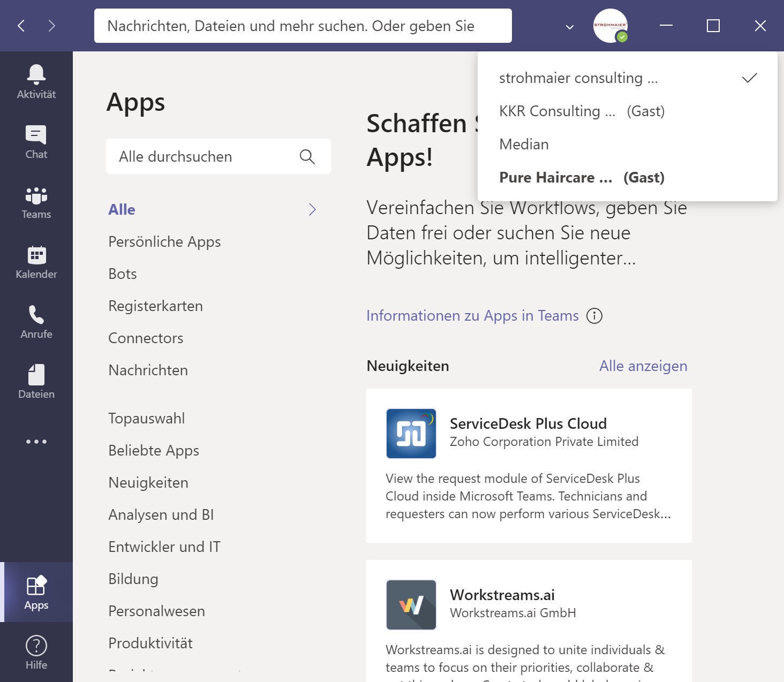Select the Apps icon in sidebar
The height and width of the screenshot is (682, 784).
coord(36,592)
